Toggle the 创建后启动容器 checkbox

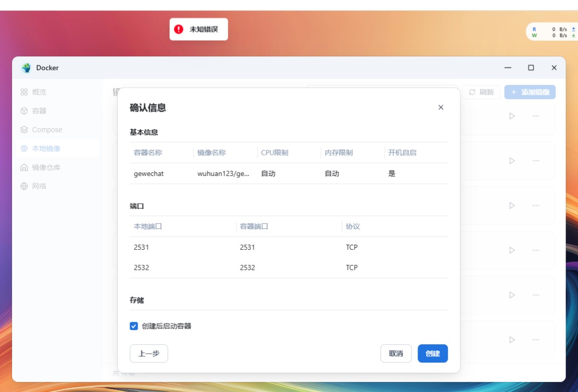[134, 326]
